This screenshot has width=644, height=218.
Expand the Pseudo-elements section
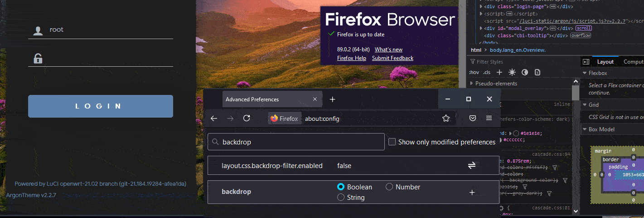tap(472, 84)
